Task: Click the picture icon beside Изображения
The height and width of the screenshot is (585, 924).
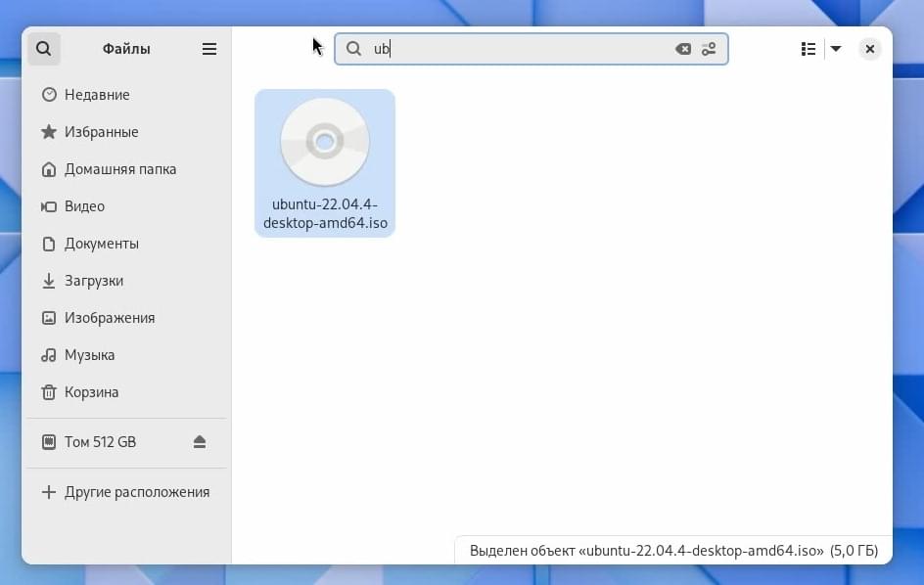Action: tap(49, 318)
